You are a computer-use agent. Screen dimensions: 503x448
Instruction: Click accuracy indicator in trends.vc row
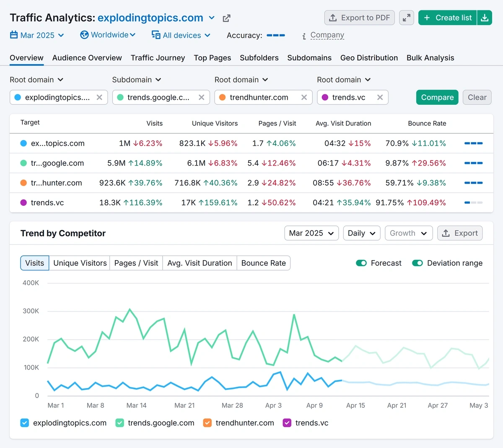[x=473, y=202]
